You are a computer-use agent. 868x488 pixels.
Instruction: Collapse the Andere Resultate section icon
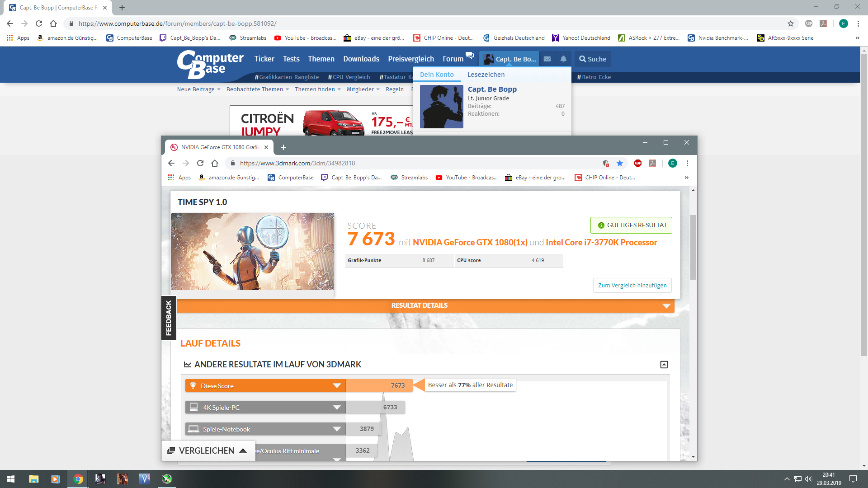pos(664,365)
